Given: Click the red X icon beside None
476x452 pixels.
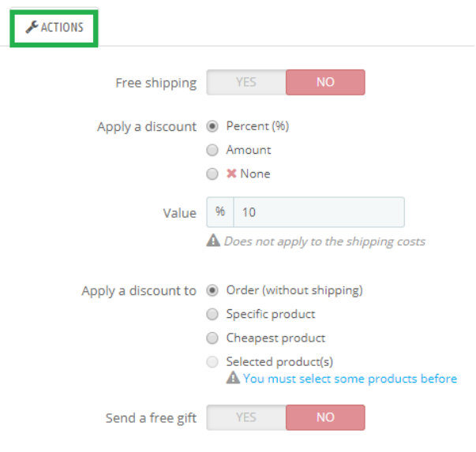Looking at the screenshot, I should pyautogui.click(x=231, y=174).
